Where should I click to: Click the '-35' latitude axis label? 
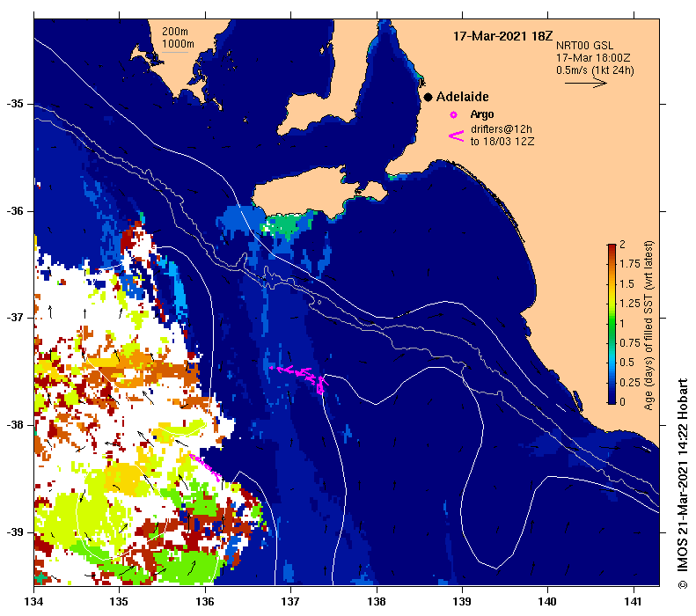(15, 104)
